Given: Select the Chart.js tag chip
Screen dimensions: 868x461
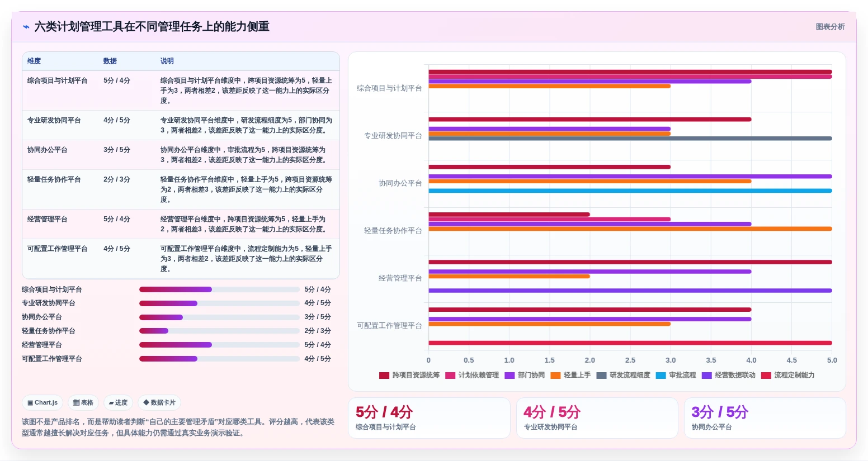Looking at the screenshot, I should tap(43, 402).
